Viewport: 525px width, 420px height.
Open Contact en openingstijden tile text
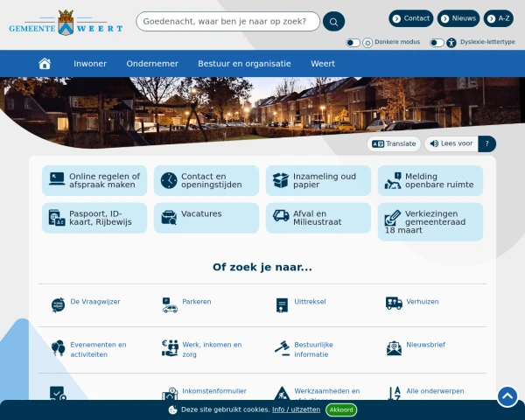pos(211,180)
